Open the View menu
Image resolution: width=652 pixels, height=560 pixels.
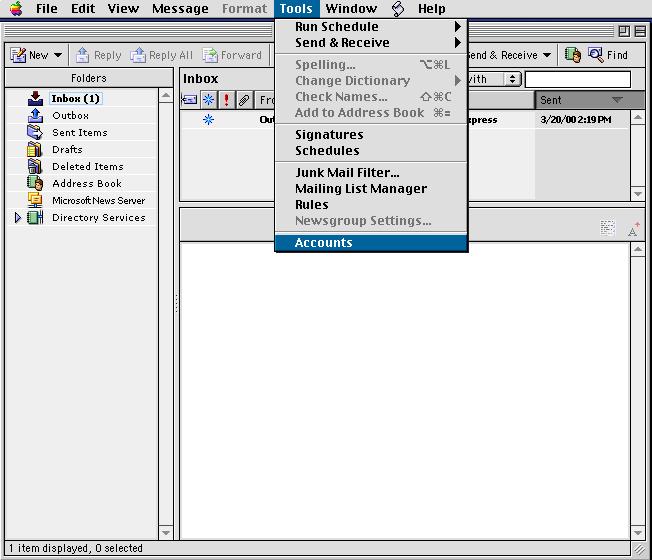(x=123, y=8)
